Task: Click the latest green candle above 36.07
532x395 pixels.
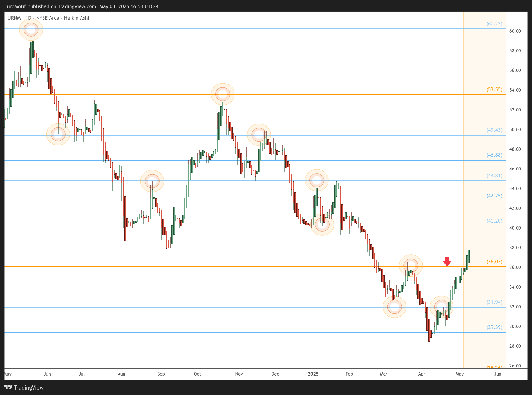Action: [469, 256]
